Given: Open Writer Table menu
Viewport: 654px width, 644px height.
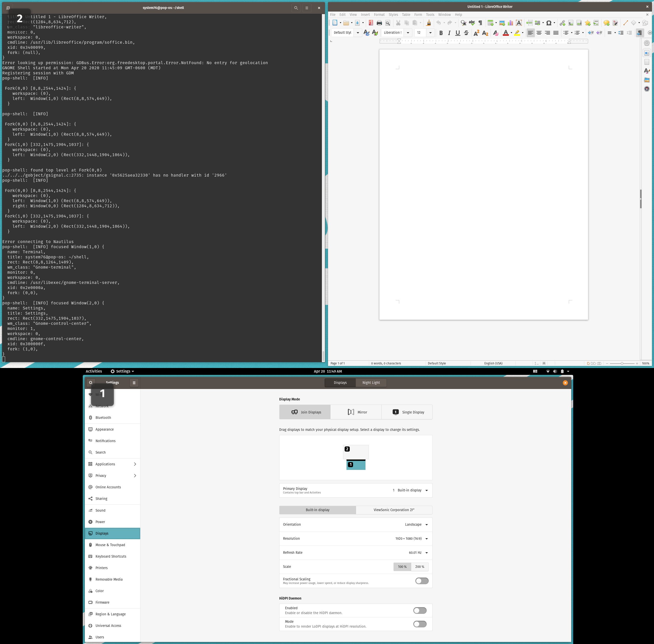Looking at the screenshot, I should pos(406,15).
